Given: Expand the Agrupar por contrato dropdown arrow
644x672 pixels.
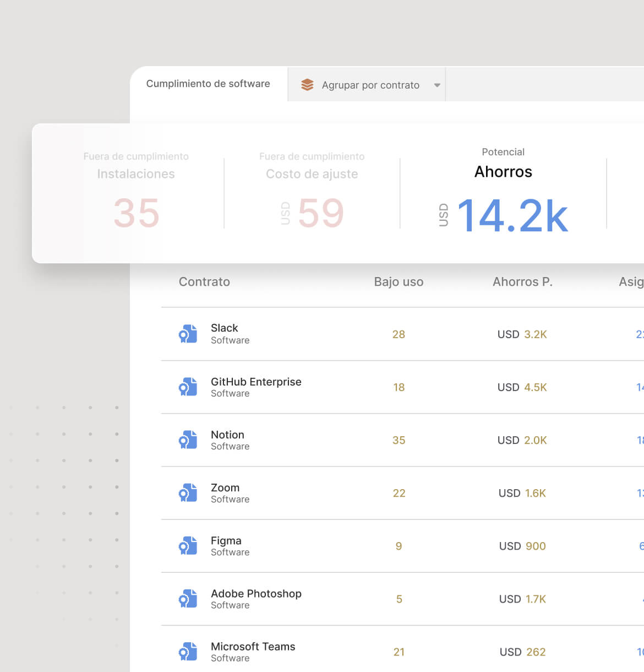Looking at the screenshot, I should (x=437, y=85).
